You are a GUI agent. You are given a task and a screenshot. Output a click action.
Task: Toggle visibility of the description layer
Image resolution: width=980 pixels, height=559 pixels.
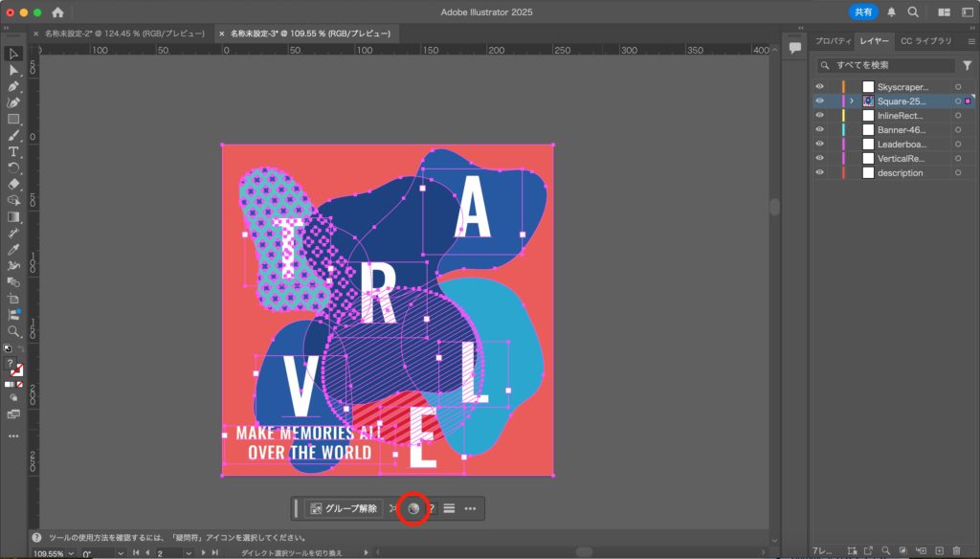819,173
